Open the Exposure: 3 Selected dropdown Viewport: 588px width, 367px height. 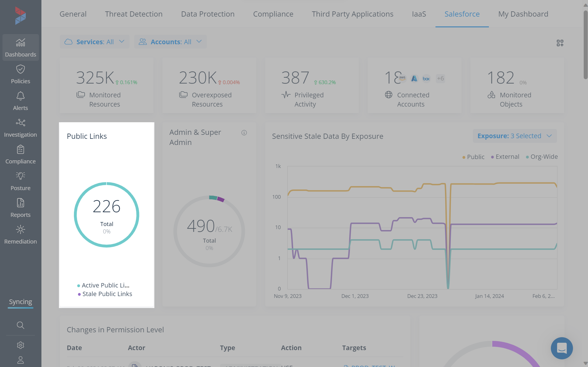(x=515, y=136)
